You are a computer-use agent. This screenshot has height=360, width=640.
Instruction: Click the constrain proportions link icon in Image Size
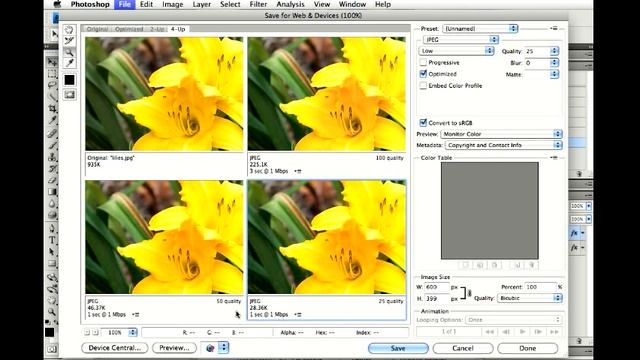click(469, 293)
